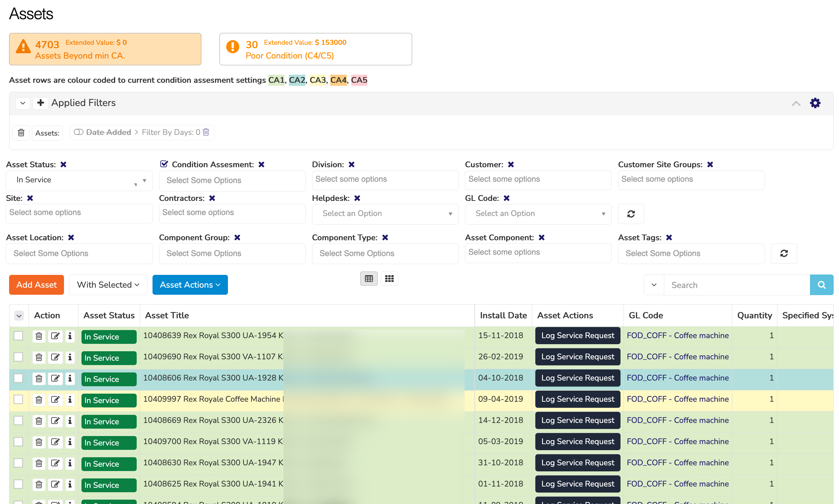Open settings gear on Applied Filters bar
839x504 pixels.
tap(815, 103)
